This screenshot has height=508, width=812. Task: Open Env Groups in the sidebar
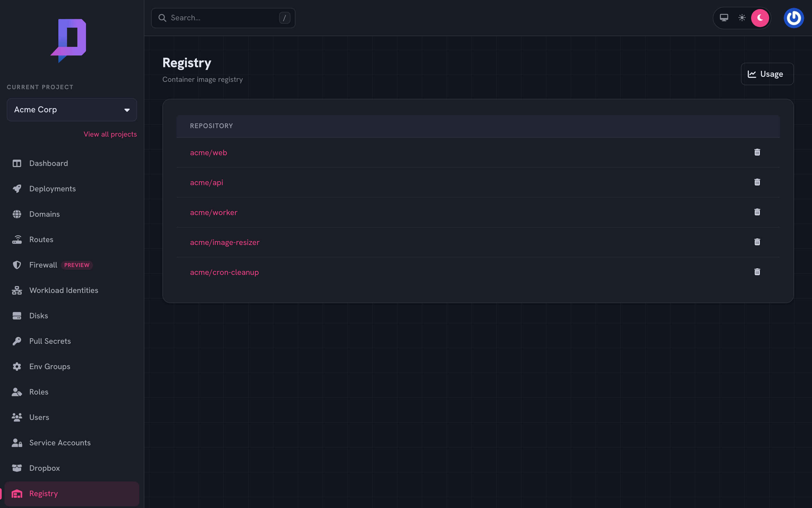point(71,367)
